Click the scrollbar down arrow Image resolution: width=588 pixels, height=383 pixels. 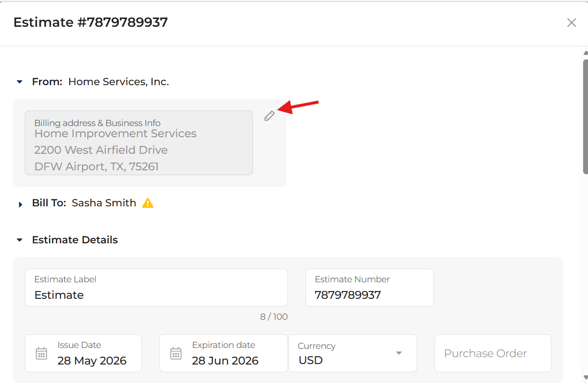(585, 377)
